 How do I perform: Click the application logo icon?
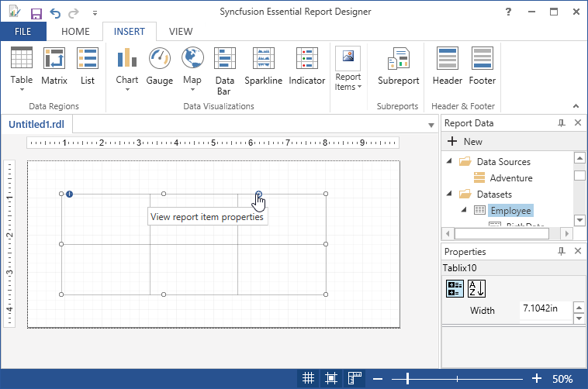(x=14, y=12)
